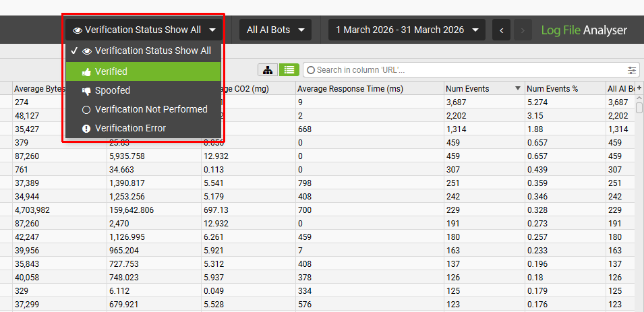Screen dimensions: 644x312
Task: Select Verified from the menu
Action: pyautogui.click(x=111, y=71)
